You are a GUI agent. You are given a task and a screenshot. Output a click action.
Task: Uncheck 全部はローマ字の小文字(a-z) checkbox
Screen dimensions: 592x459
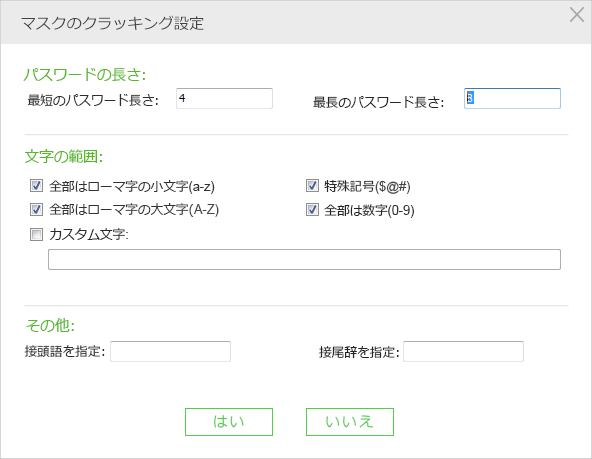coord(36,186)
